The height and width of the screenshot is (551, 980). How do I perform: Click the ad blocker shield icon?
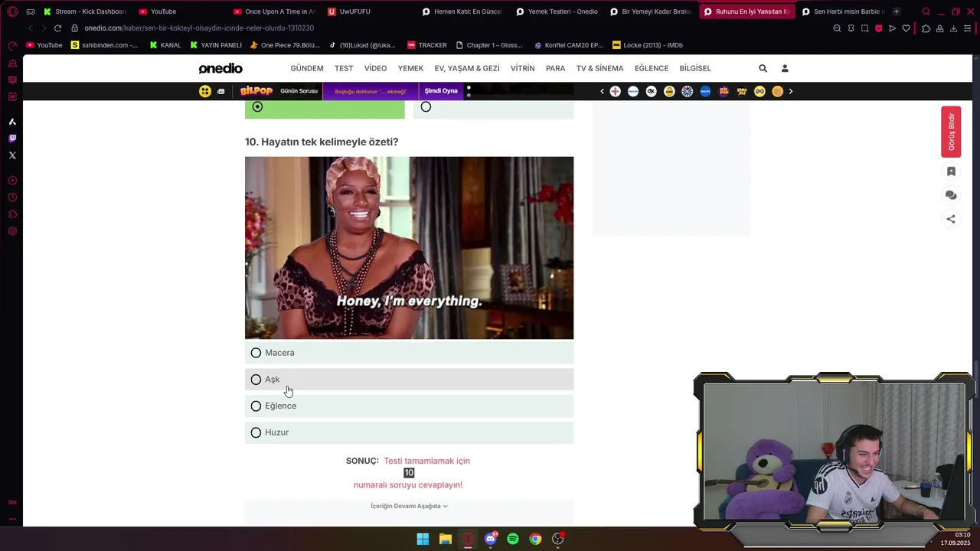pyautogui.click(x=878, y=28)
